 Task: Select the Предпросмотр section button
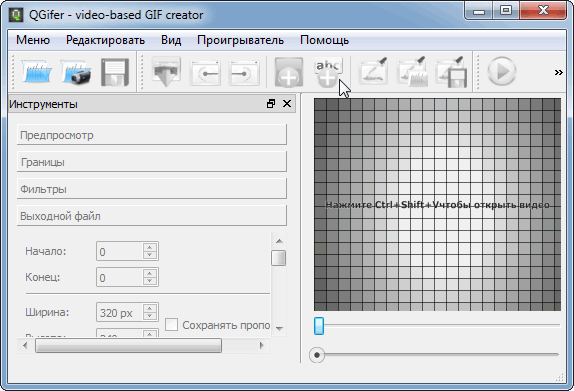(x=152, y=135)
